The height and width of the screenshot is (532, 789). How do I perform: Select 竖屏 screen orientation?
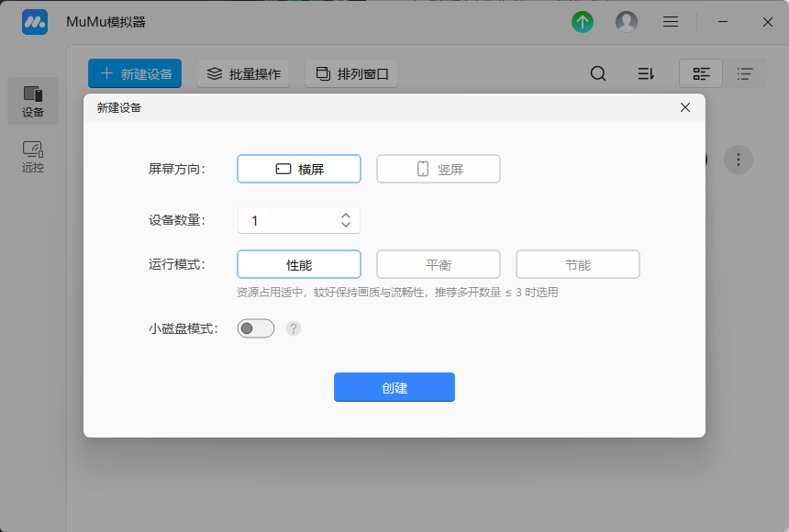click(438, 169)
